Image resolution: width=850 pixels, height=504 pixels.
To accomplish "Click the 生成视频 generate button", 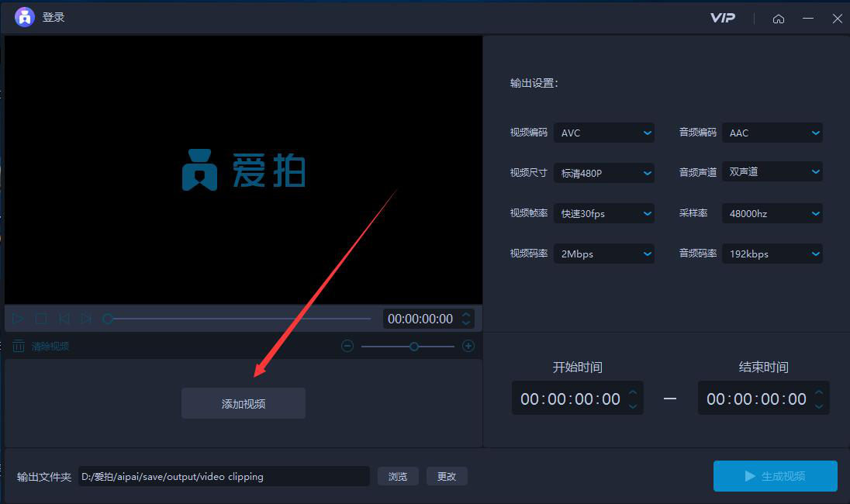I will pos(776,476).
